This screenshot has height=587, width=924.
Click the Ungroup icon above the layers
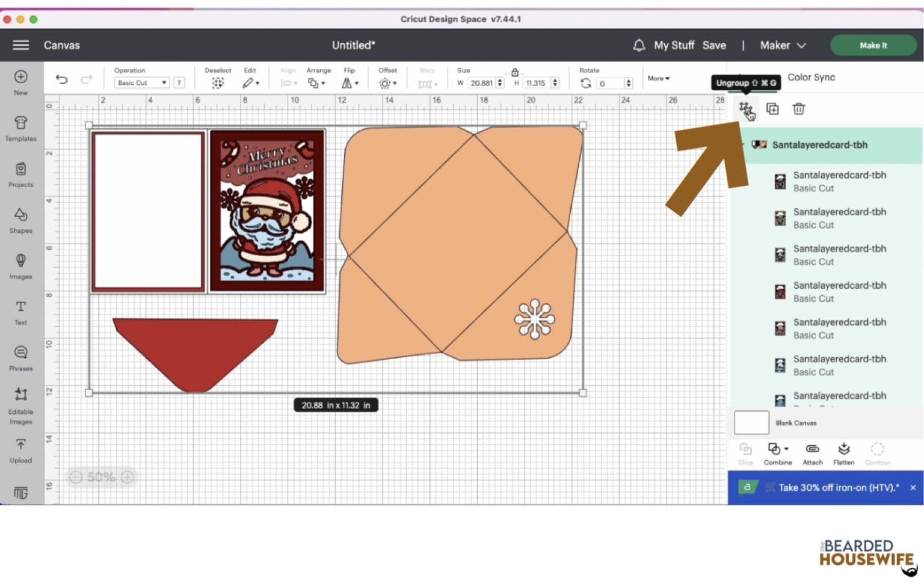click(745, 109)
